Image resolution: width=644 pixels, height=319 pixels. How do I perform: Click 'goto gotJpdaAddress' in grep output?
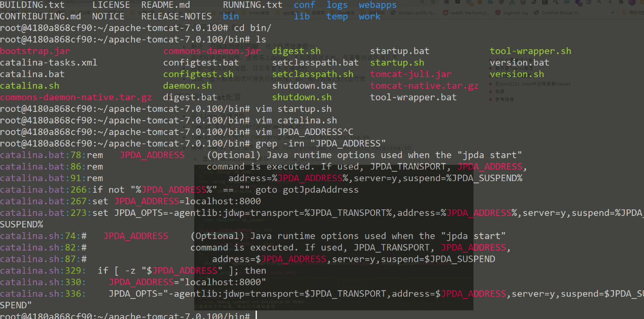[307, 189]
